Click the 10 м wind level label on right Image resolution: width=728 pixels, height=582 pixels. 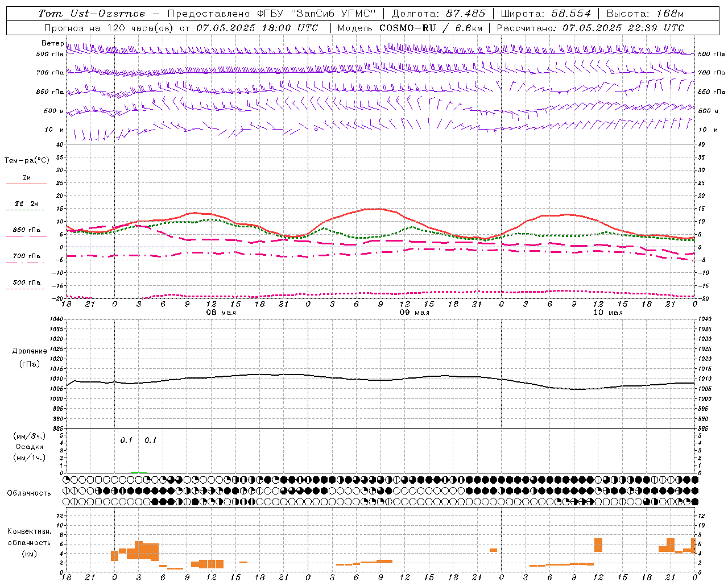click(708, 130)
